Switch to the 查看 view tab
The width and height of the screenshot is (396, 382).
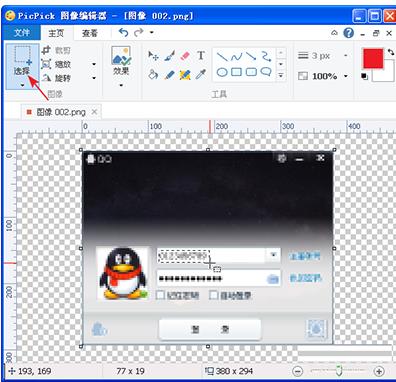tap(90, 33)
